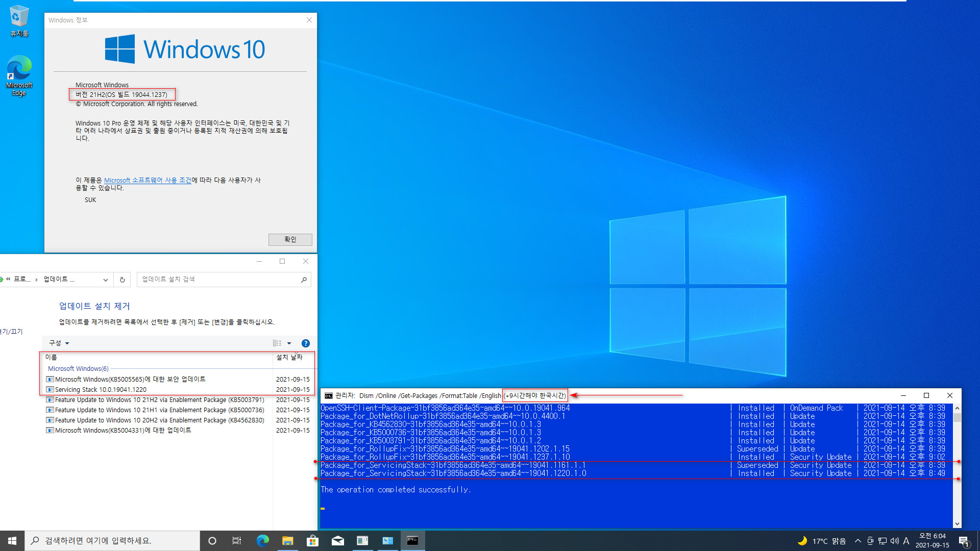Open Cortana from the taskbar

[212, 540]
